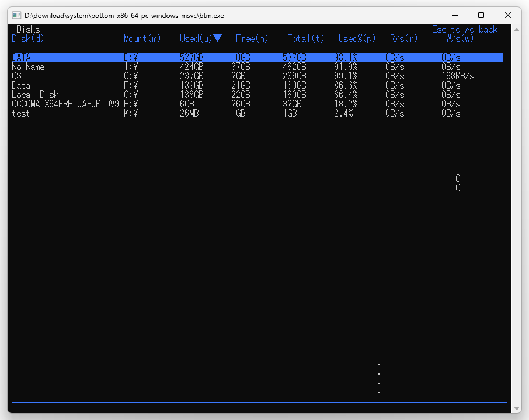Click the btm.exe title bar app icon
Image resolution: width=529 pixels, height=420 pixels.
tap(16, 16)
